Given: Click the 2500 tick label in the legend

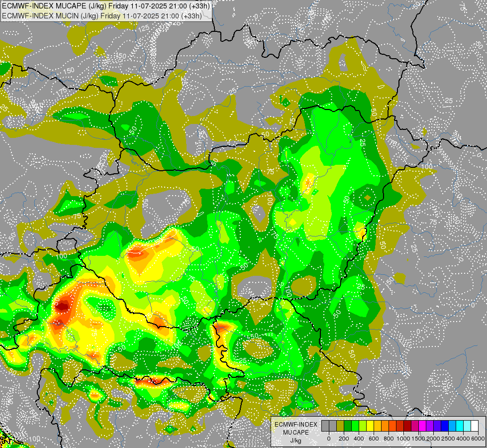Looking at the screenshot, I should tap(448, 439).
